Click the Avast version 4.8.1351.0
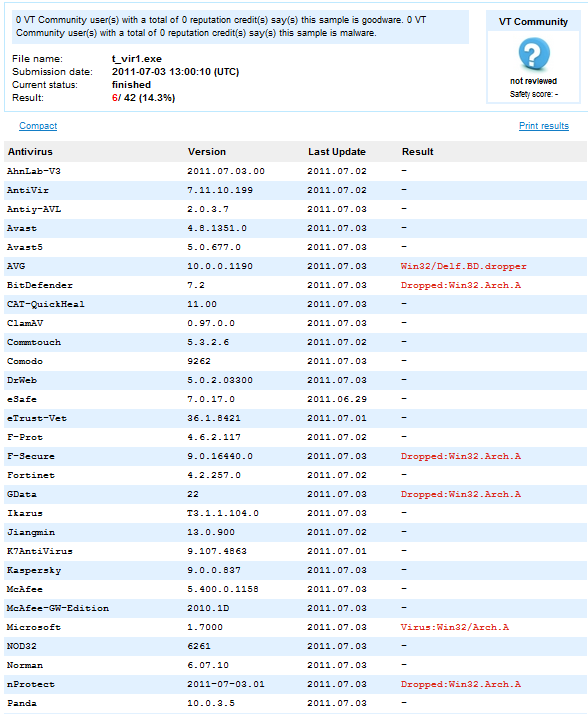 [217, 229]
